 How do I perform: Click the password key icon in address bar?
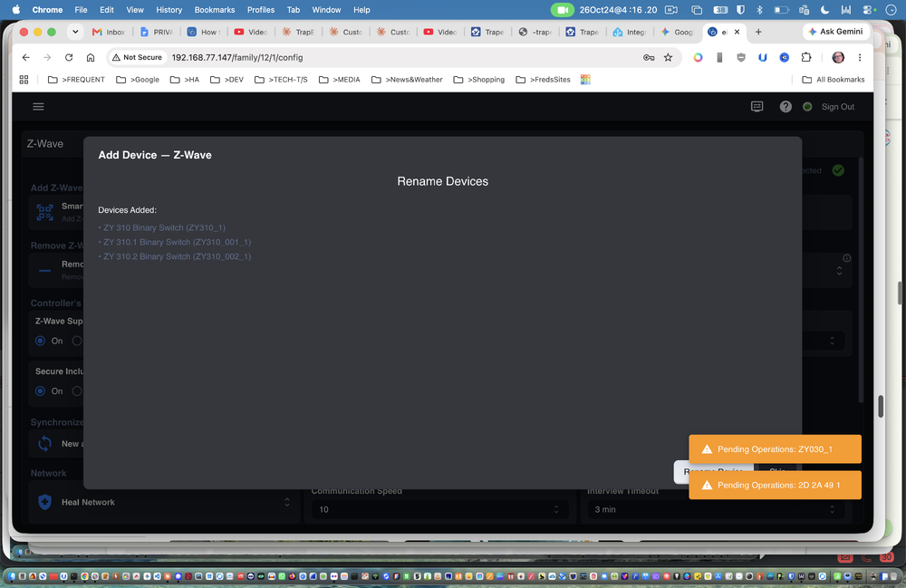pos(649,57)
